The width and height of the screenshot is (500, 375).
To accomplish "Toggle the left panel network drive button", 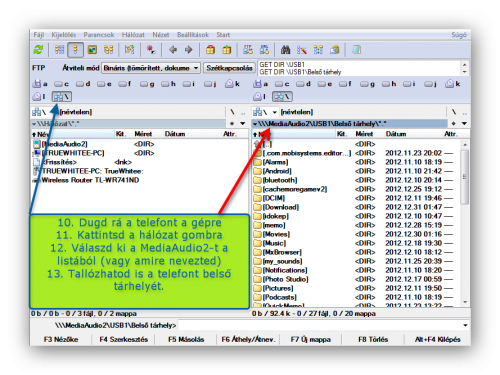I will point(62,97).
